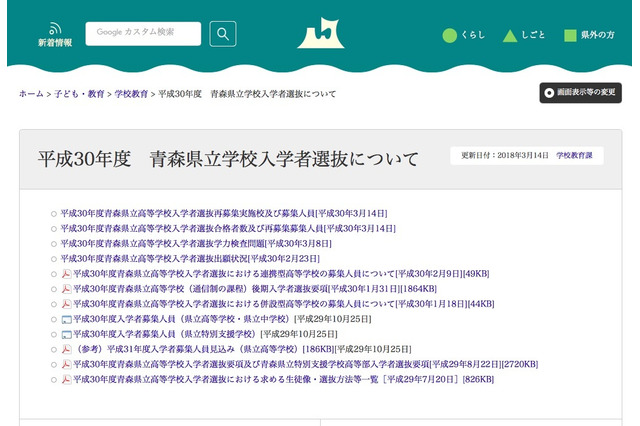Click the green circle くらし icon
The image size is (640, 426).
[x=449, y=35]
